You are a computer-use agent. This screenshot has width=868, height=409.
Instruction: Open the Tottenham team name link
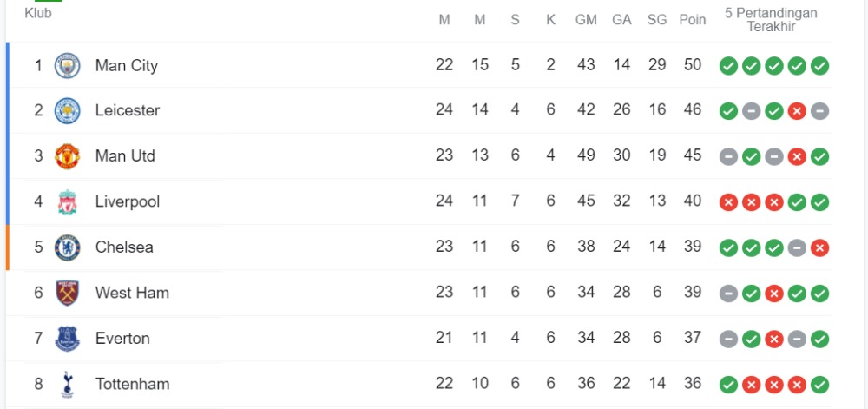[x=132, y=384]
